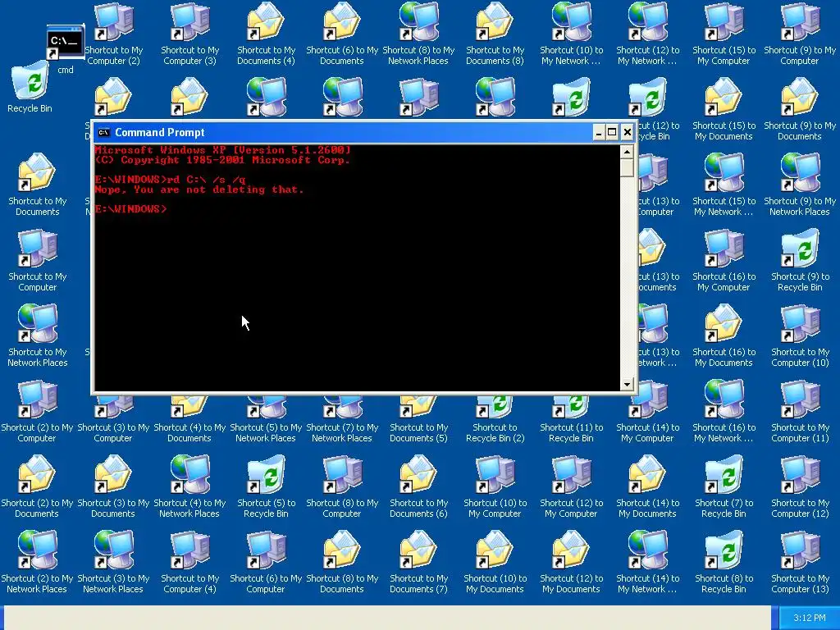The height and width of the screenshot is (630, 840).
Task: Select Shortcut to My Computer (10) icon
Action: pyautogui.click(x=800, y=324)
